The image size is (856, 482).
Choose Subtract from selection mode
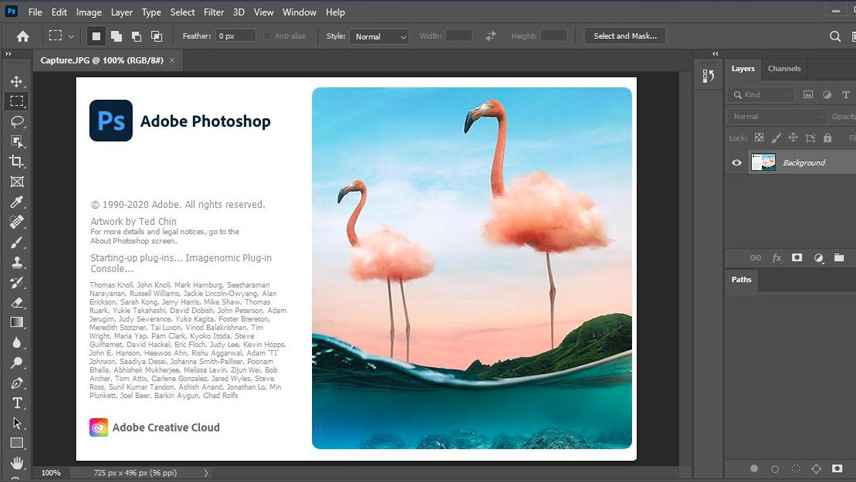pyautogui.click(x=136, y=37)
